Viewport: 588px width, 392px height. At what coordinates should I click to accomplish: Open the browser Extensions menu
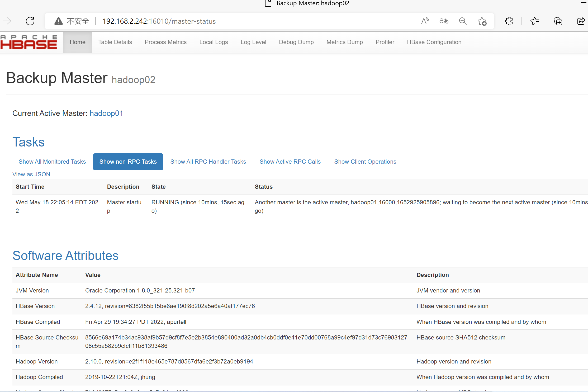(509, 21)
